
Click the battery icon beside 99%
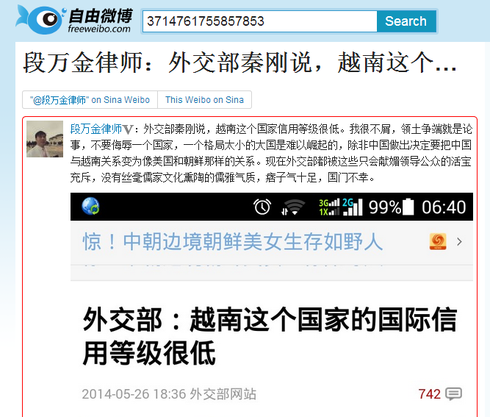tap(408, 207)
